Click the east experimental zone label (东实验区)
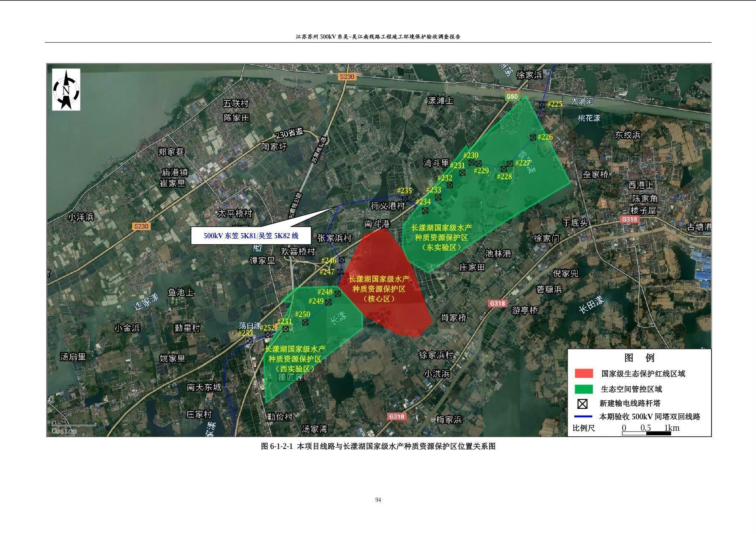The width and height of the screenshot is (756, 534). point(441,237)
